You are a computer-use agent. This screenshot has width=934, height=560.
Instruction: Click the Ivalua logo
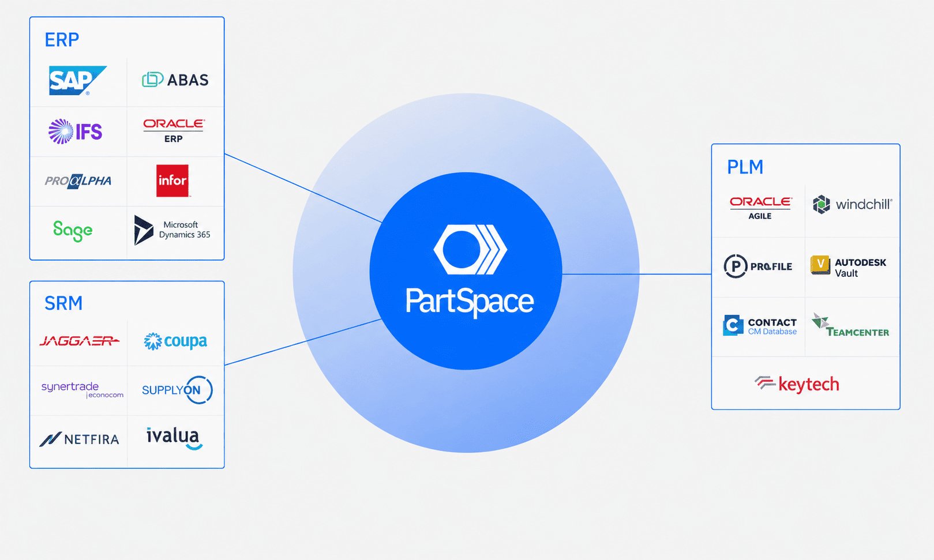(x=174, y=438)
